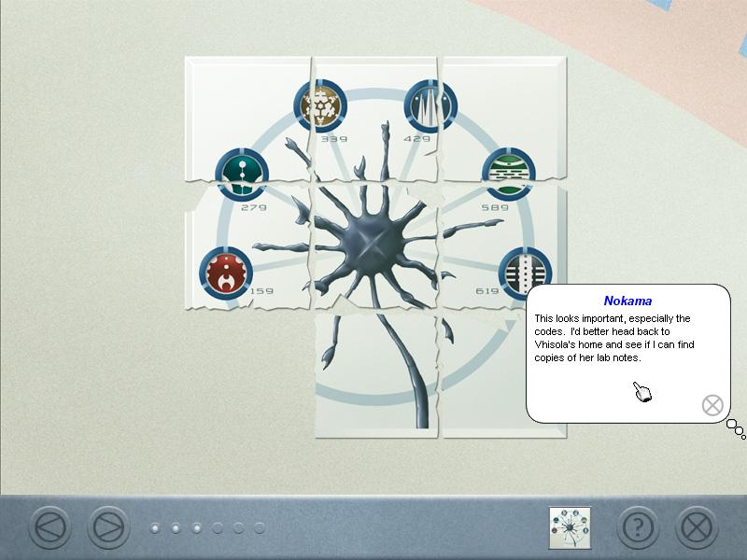
Task: Click the brown star symbol labeled 339
Action: tap(320, 105)
